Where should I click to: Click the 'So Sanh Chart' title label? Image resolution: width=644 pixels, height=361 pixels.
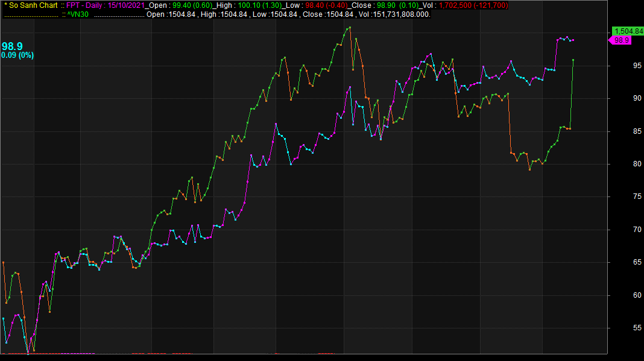[x=33, y=5]
